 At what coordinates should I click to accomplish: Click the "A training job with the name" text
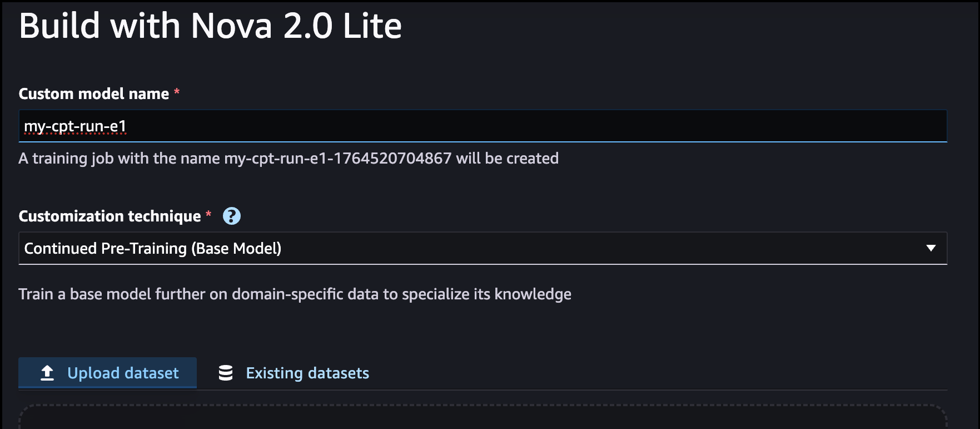click(119, 159)
